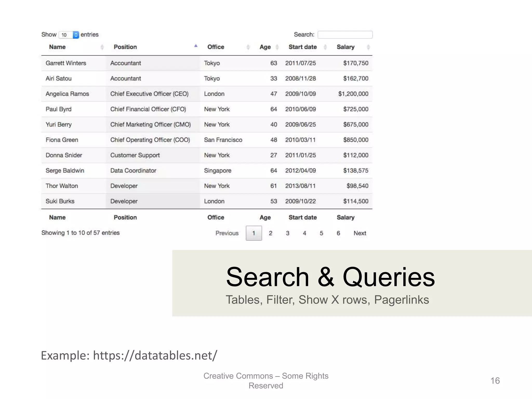Click the Singapore office cell
Image resolution: width=532 pixels, height=399 pixels.
coord(218,171)
